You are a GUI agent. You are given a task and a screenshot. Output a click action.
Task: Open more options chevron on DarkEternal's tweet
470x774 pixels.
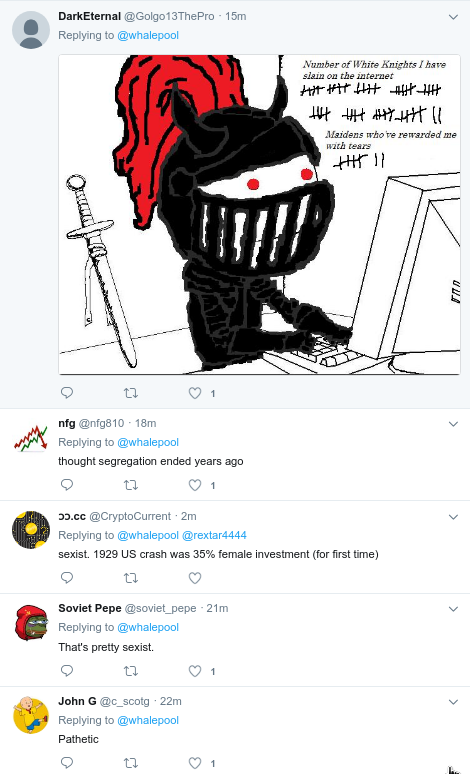click(x=453, y=17)
